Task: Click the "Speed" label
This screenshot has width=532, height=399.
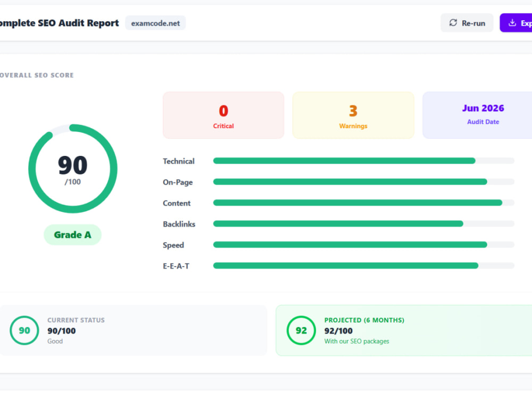Action: [173, 245]
